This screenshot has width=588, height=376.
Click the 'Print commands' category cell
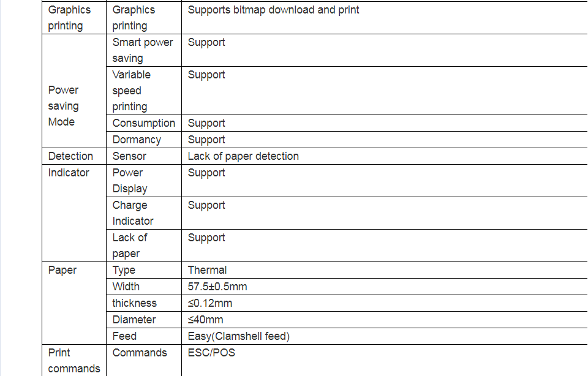(x=73, y=361)
